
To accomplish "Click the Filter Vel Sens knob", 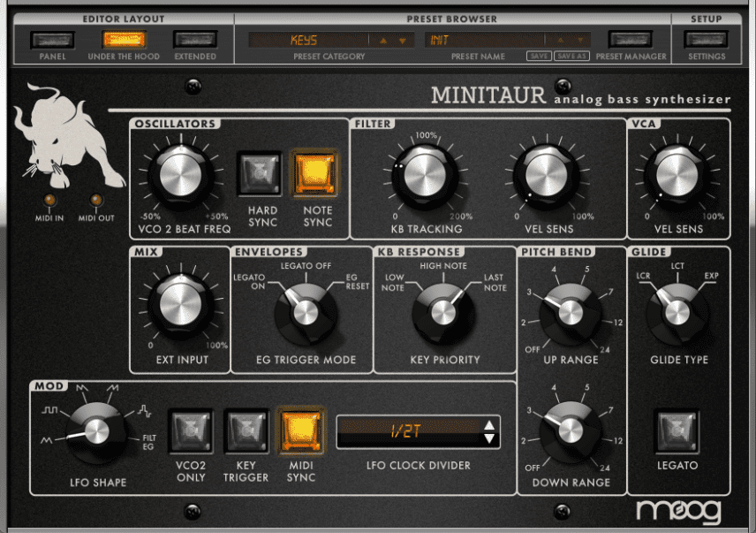I will [547, 176].
